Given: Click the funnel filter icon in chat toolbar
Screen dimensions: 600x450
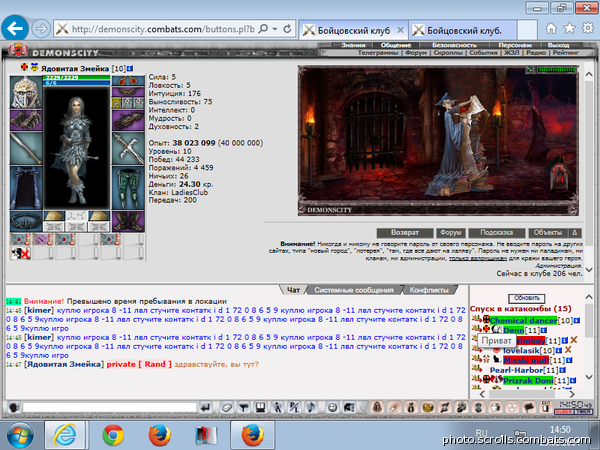Looking at the screenshot, I should pyautogui.click(x=243, y=408).
